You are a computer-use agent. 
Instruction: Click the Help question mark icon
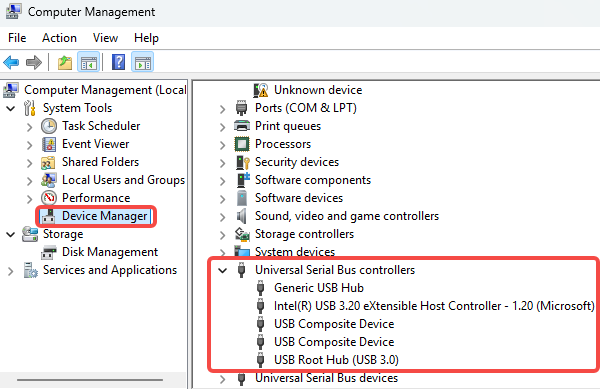click(x=118, y=62)
